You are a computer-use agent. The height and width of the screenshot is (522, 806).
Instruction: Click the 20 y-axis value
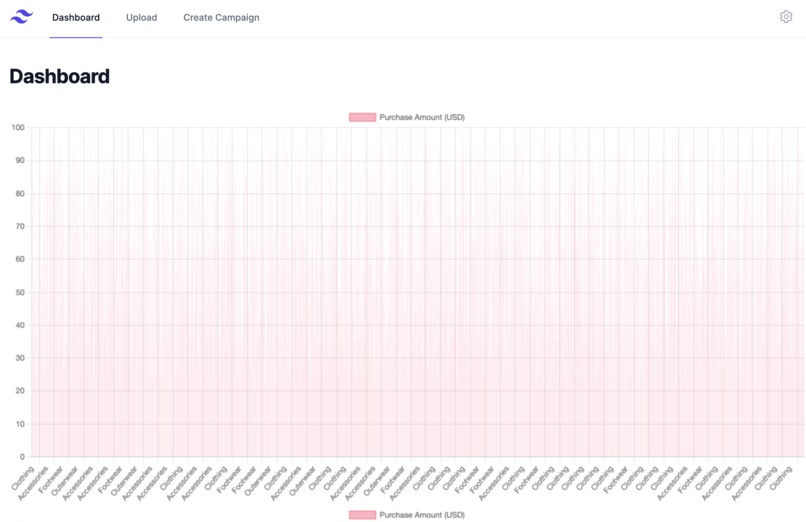(x=20, y=391)
